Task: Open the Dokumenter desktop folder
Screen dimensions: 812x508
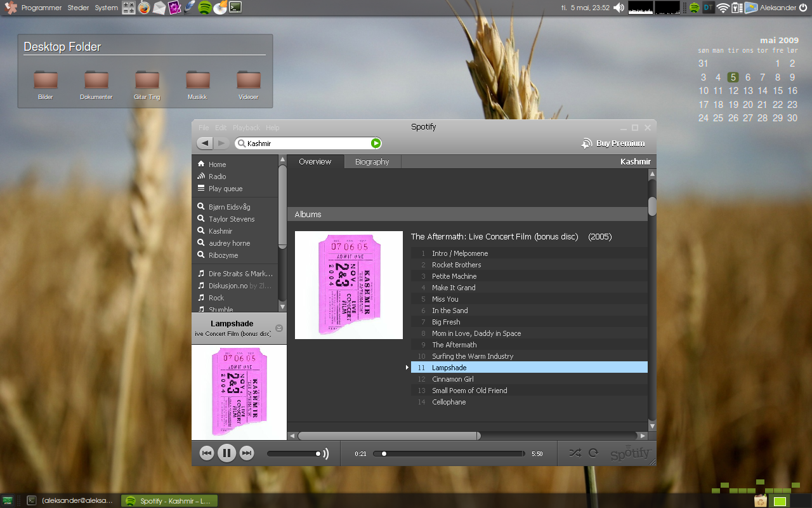Action: [x=96, y=85]
